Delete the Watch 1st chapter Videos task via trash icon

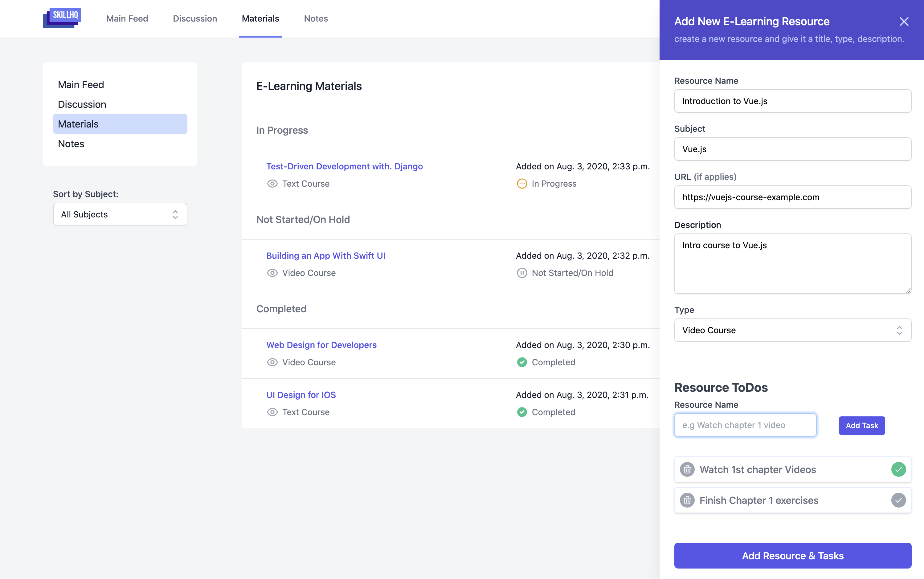(x=687, y=469)
